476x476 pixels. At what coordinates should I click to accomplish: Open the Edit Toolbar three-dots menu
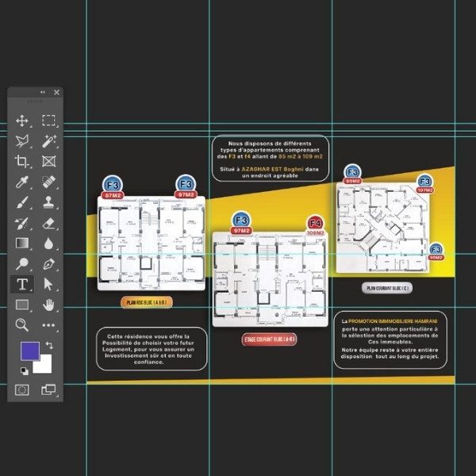click(x=48, y=324)
